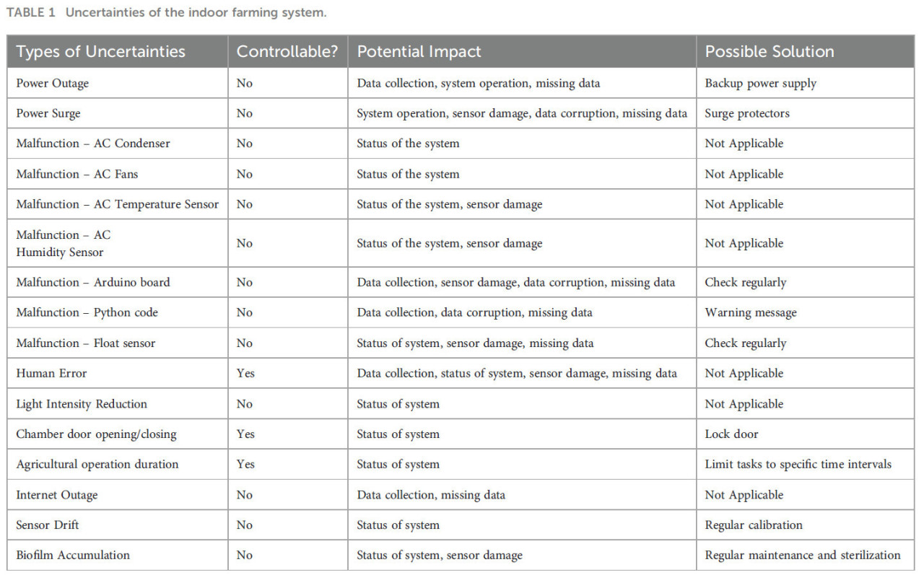
Task: Select 'Malfunction – AC Condenser' cell
Action: click(x=93, y=144)
